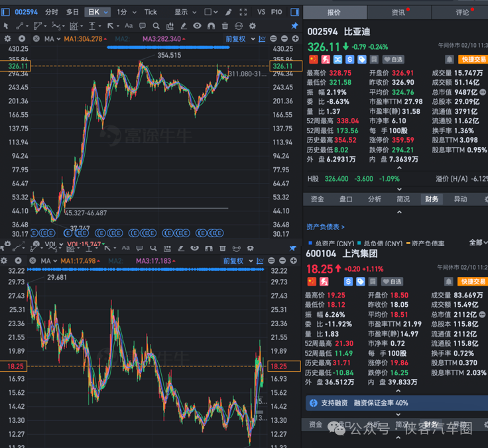Switch to 多日 multi-day view
The width and height of the screenshot is (488, 448).
72,12
